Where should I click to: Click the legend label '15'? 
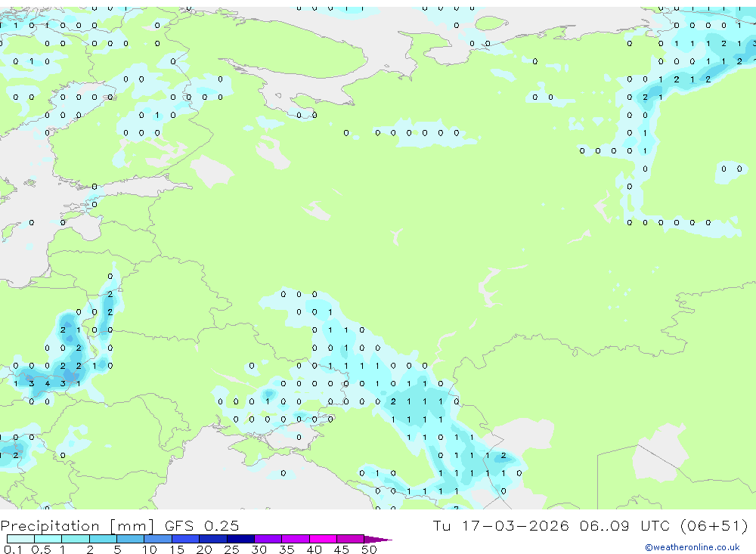177,549
